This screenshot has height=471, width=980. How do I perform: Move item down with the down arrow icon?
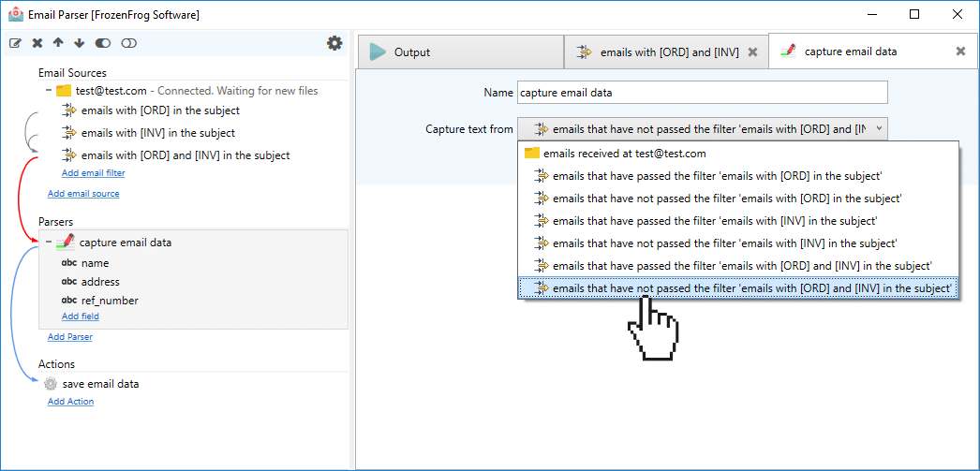(x=79, y=43)
